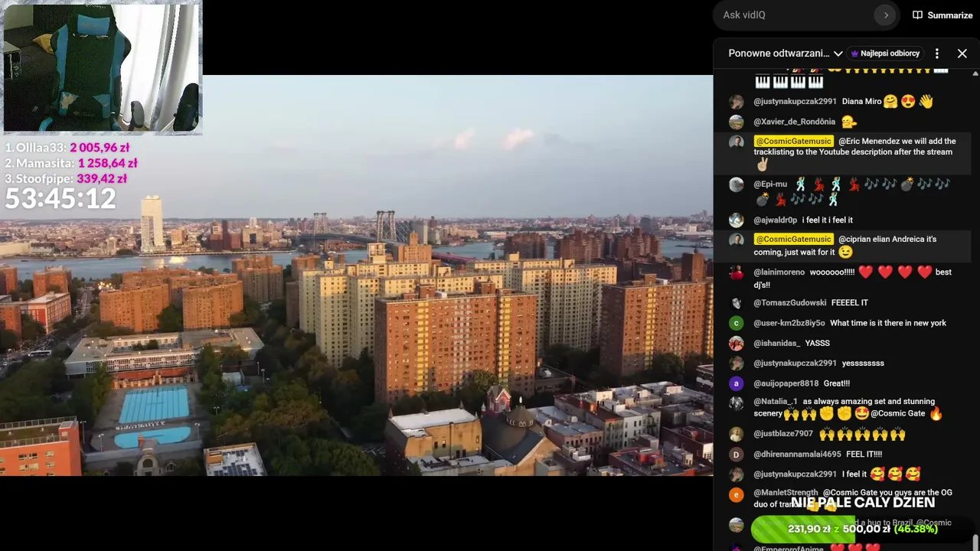Click lainimoreno's profile avatar
This screenshot has width=980, height=551.
(736, 272)
